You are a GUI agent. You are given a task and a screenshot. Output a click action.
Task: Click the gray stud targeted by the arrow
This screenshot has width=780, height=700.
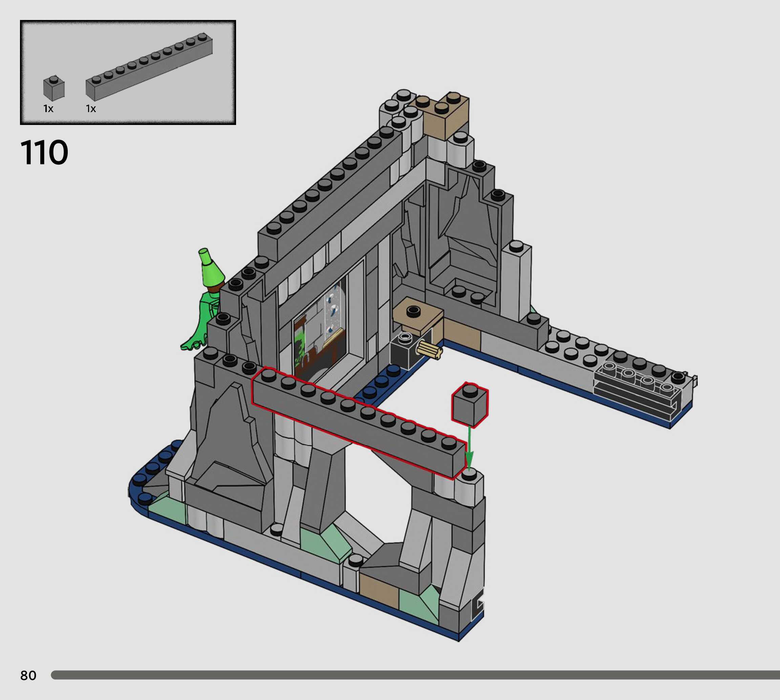click(468, 474)
